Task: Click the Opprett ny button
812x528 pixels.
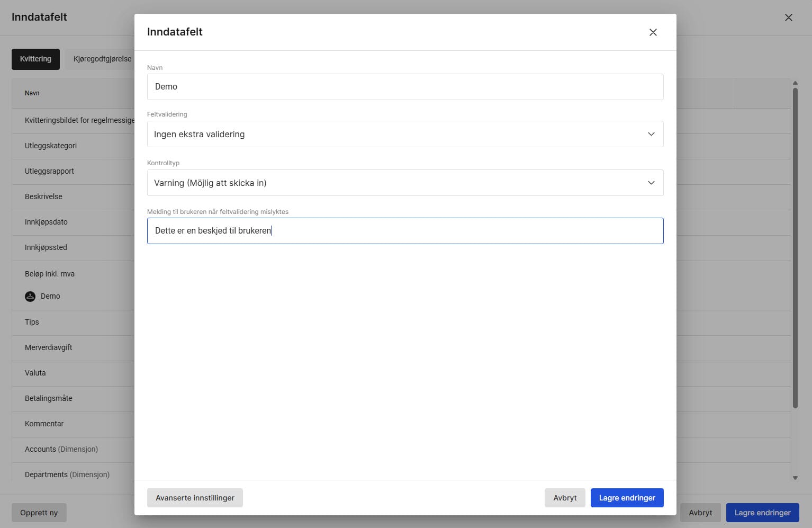Action: tap(39, 513)
